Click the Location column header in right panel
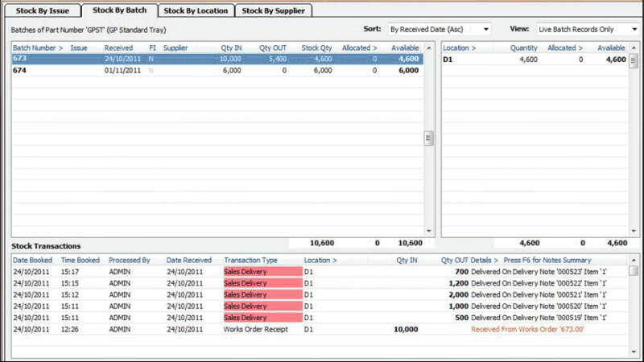This screenshot has width=644, height=362. coord(459,48)
